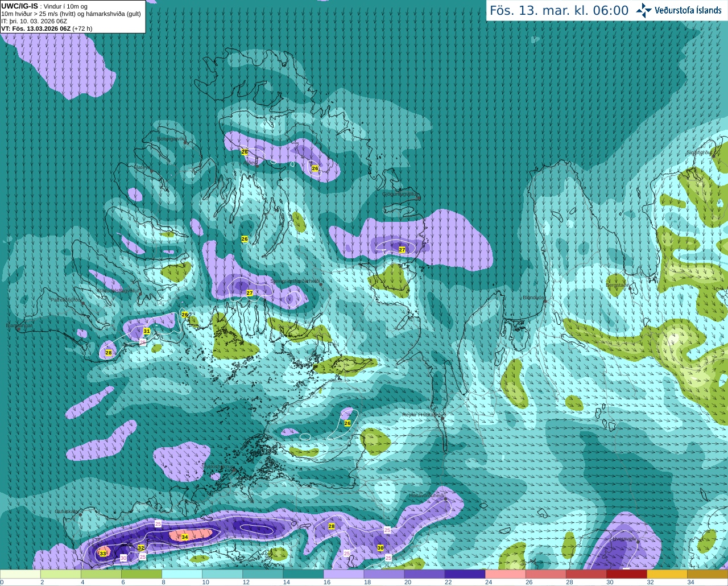Click the Gjögurflugvöllur station label
This screenshot has height=586, width=728.
[401, 194]
